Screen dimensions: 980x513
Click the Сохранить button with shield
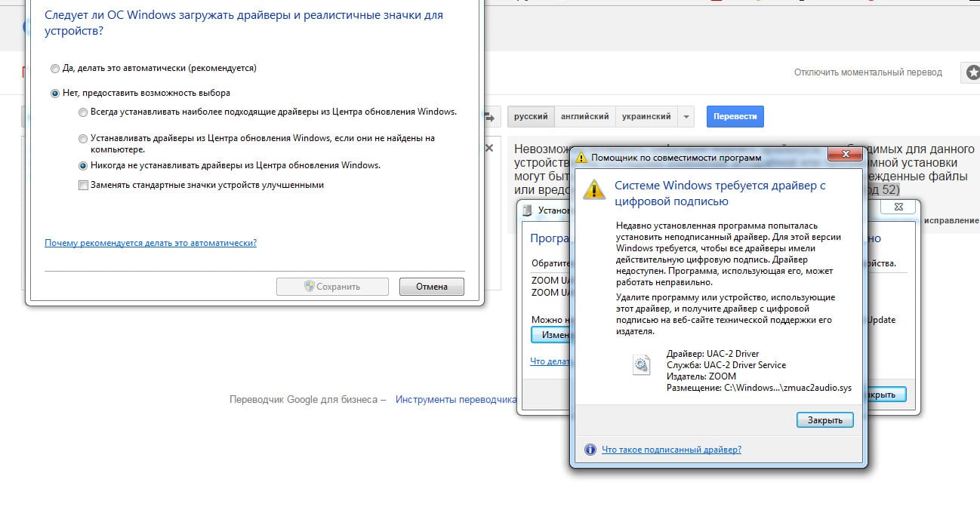[332, 287]
